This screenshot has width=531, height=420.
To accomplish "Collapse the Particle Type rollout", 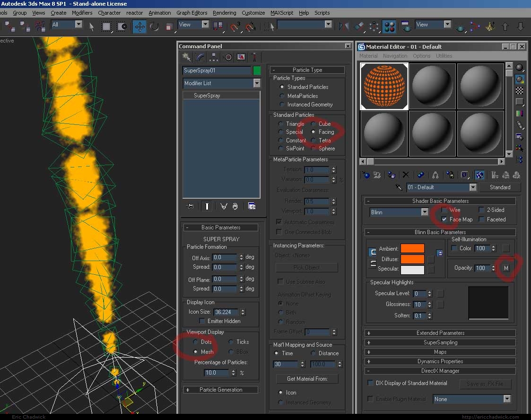I will coord(307,70).
